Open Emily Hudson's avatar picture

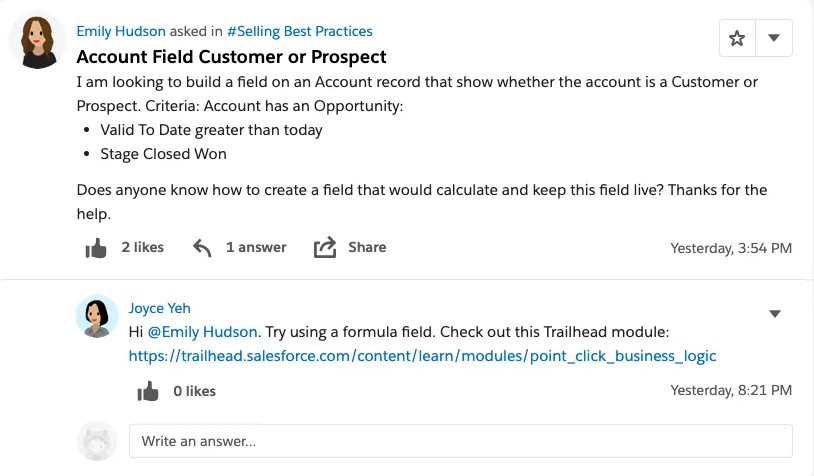click(37, 42)
